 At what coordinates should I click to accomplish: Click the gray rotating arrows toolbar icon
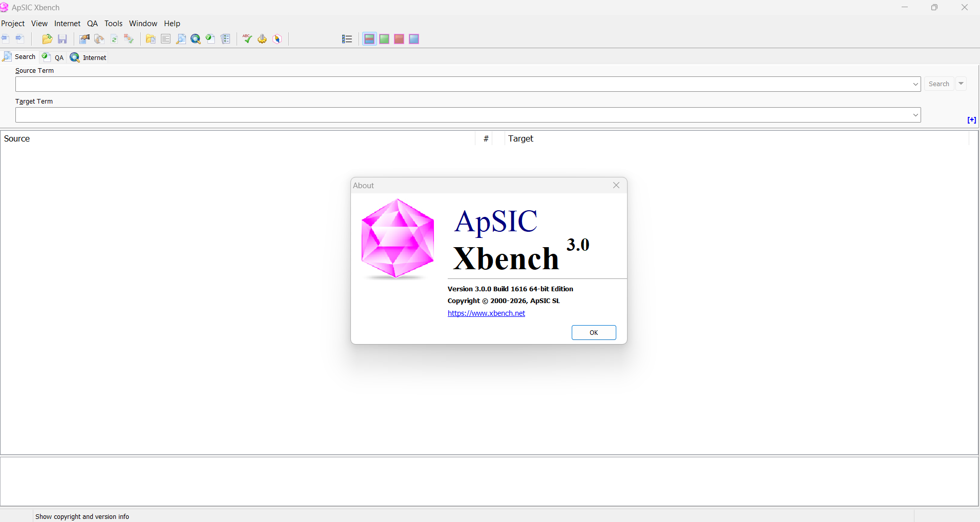pyautogui.click(x=99, y=39)
